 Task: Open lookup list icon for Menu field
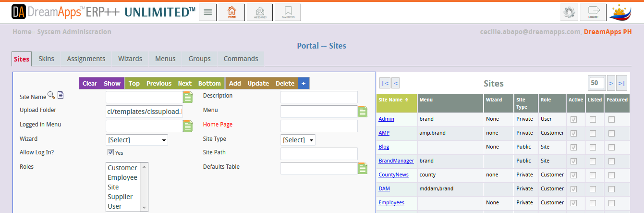coord(363,112)
